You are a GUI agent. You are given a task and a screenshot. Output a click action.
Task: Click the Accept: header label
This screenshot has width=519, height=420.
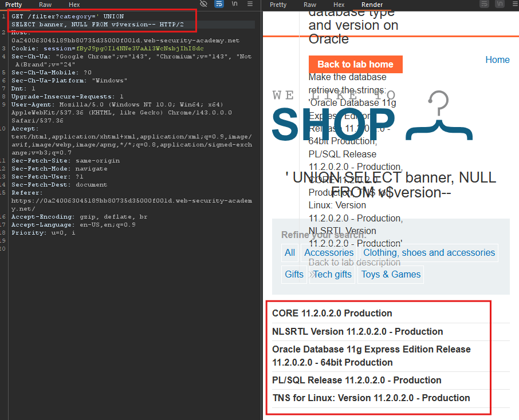(x=25, y=129)
